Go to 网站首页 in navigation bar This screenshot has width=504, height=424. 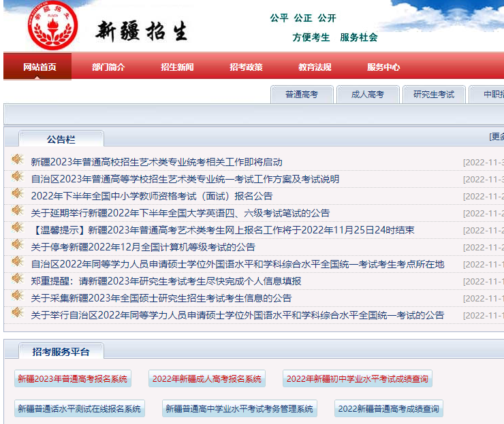[x=37, y=67]
